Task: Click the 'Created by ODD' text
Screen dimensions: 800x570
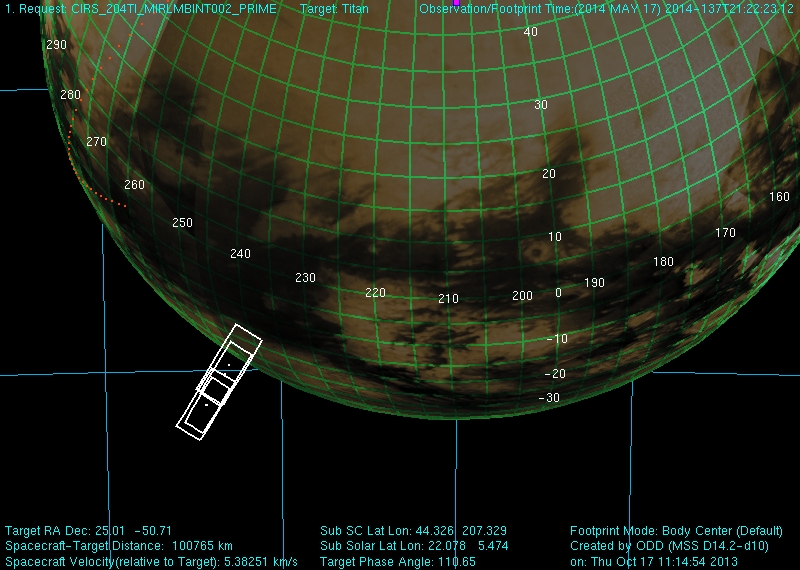Action: [669, 546]
